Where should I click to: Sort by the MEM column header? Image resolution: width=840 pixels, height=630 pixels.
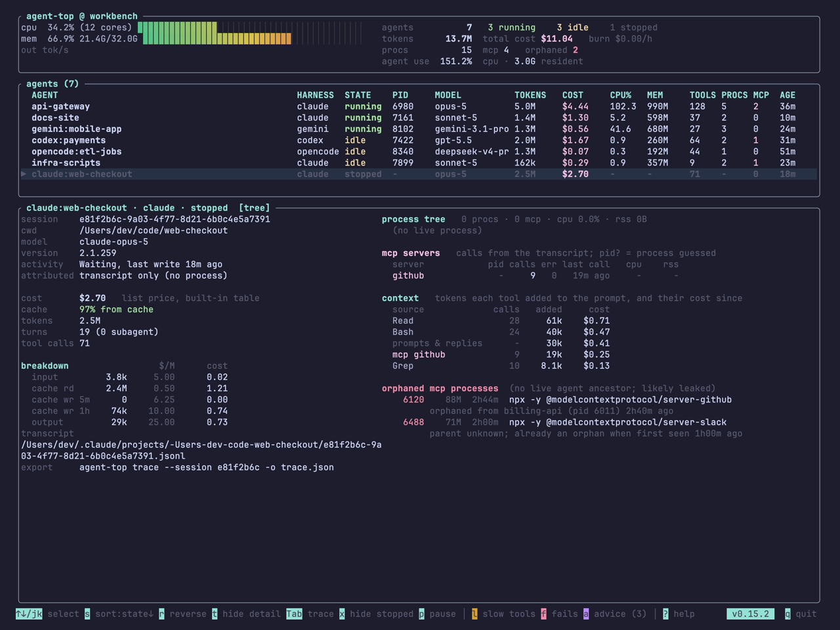(x=655, y=95)
